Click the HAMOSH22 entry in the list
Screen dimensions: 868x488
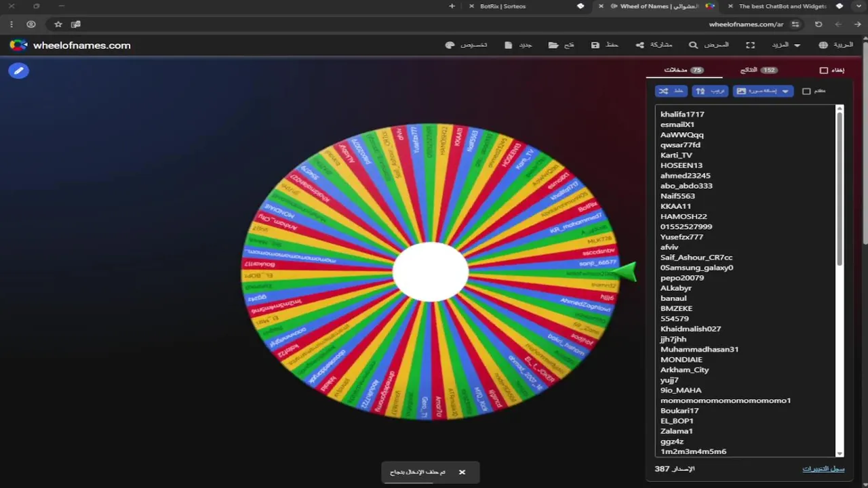[684, 216]
